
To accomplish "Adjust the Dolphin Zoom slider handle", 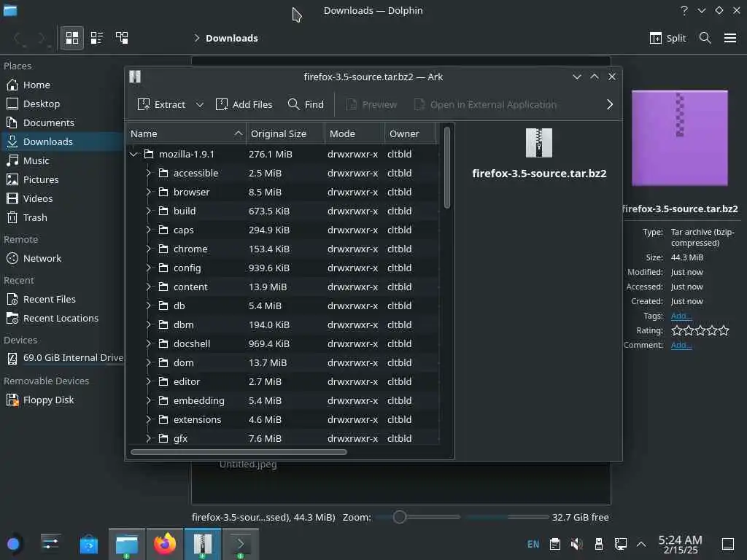I will 400,517.
